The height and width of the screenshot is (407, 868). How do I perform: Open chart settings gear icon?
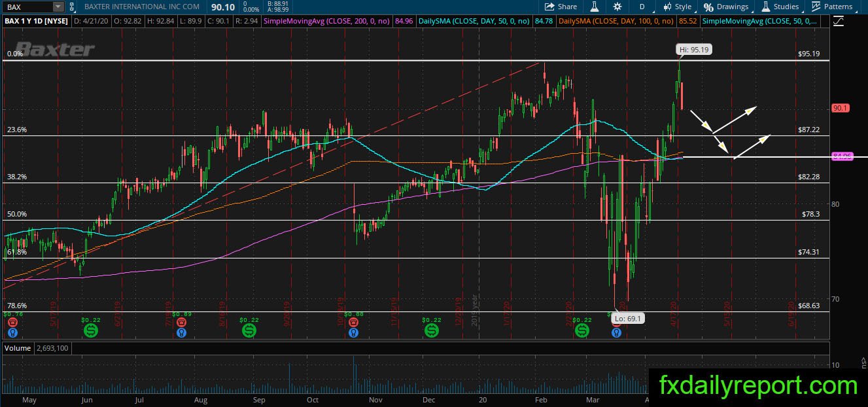tap(617, 7)
